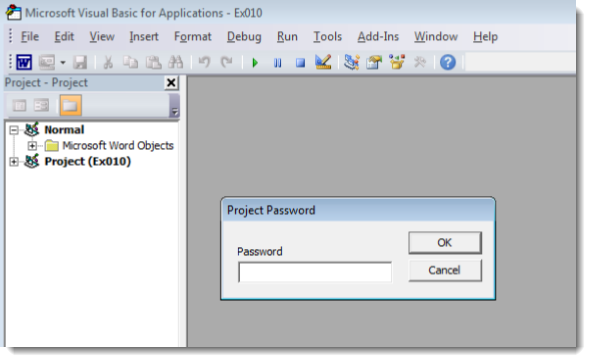Click the View Microsoft Word icon
The image size is (591, 362).
click(x=24, y=62)
